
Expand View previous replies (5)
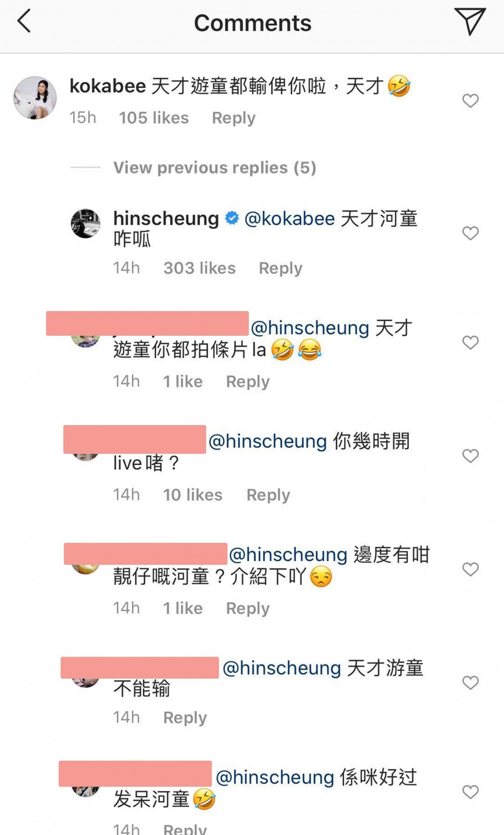(214, 167)
